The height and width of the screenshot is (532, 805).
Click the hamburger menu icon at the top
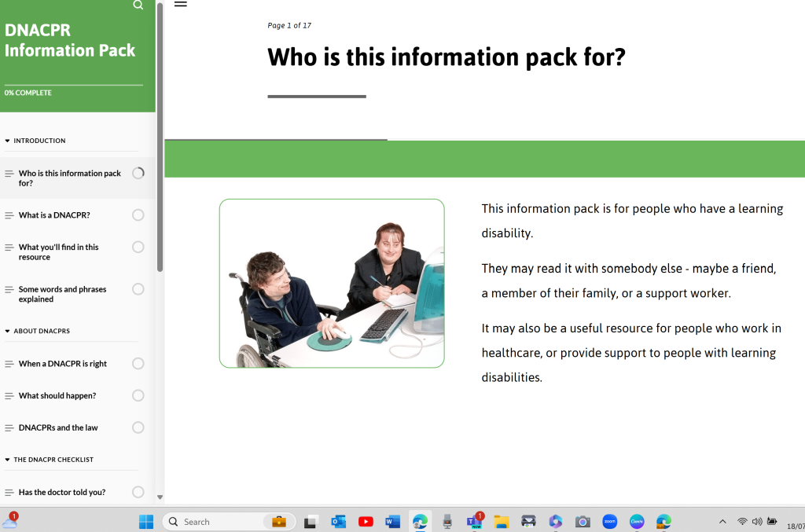pos(180,4)
